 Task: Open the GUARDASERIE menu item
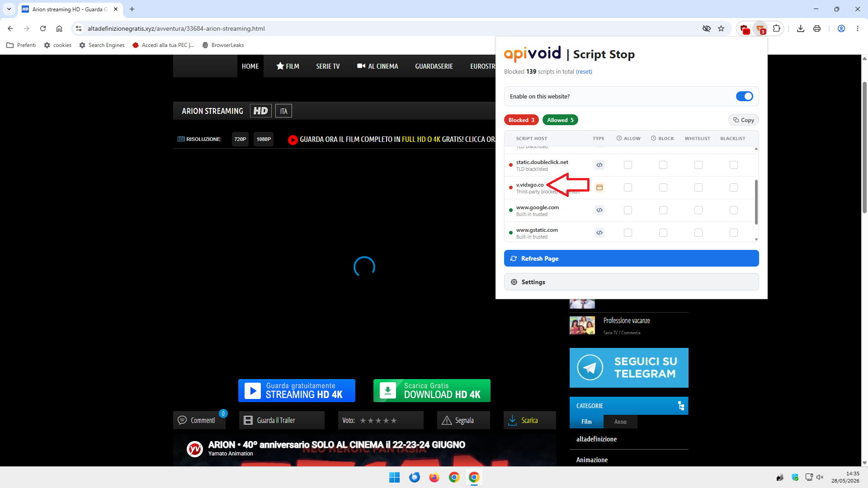pyautogui.click(x=434, y=66)
